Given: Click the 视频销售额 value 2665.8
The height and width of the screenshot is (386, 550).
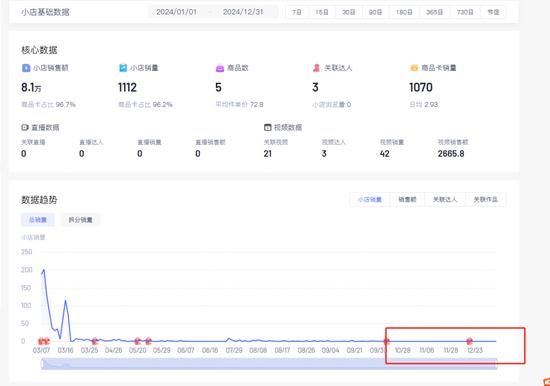Looking at the screenshot, I should click(x=451, y=154).
